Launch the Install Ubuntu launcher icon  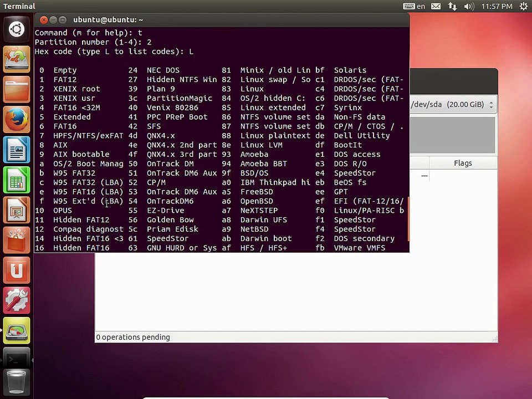(17, 59)
